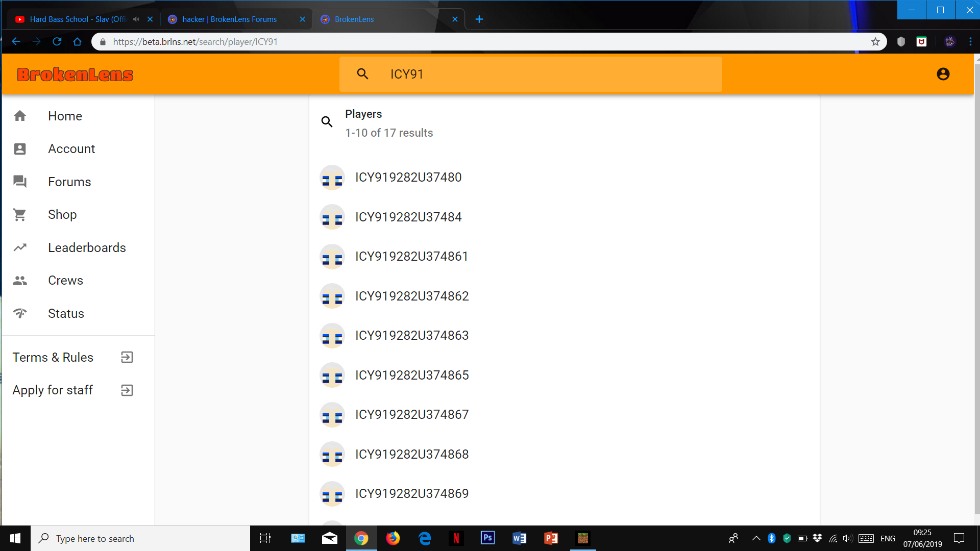Bookmark this page with the star icon
980x551 pixels.
click(875, 42)
